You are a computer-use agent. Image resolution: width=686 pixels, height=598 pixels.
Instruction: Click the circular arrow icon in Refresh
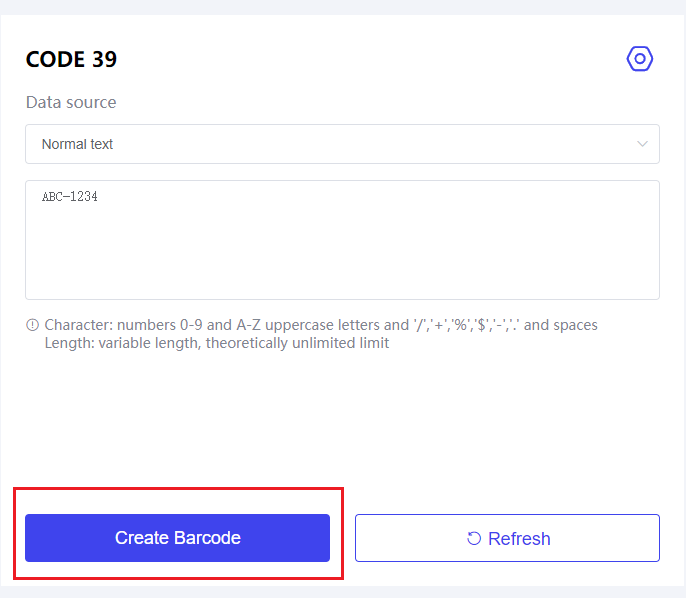click(x=474, y=538)
